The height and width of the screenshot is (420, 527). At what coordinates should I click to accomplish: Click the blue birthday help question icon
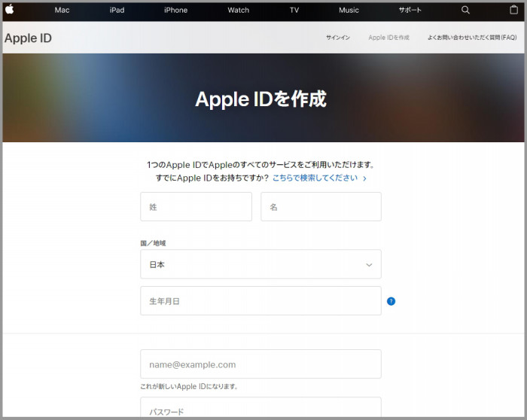pos(391,301)
